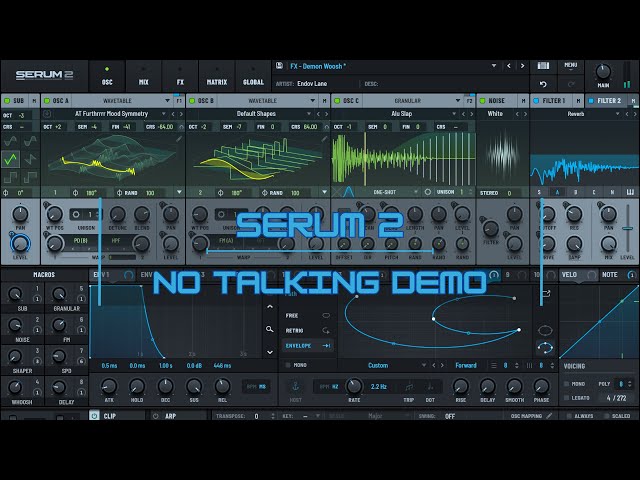The height and width of the screenshot is (480, 640).
Task: Route OSC A to filter in routing row
Action: [x=557, y=192]
